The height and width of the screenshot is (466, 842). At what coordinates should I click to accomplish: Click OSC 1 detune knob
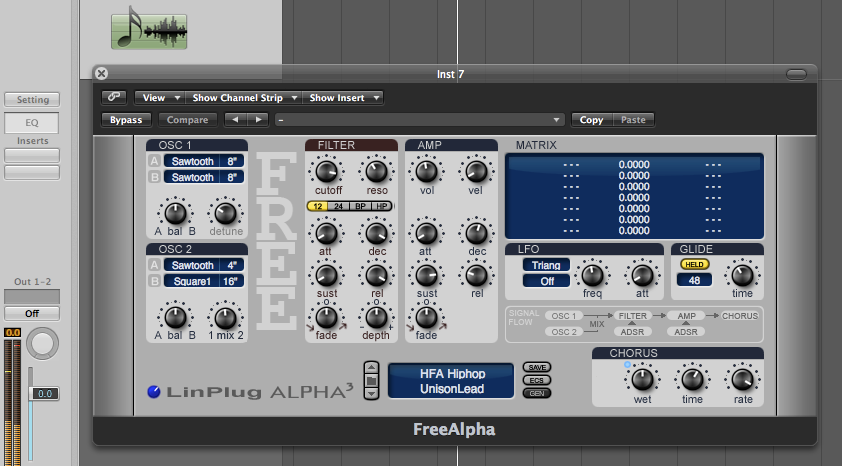[x=226, y=213]
